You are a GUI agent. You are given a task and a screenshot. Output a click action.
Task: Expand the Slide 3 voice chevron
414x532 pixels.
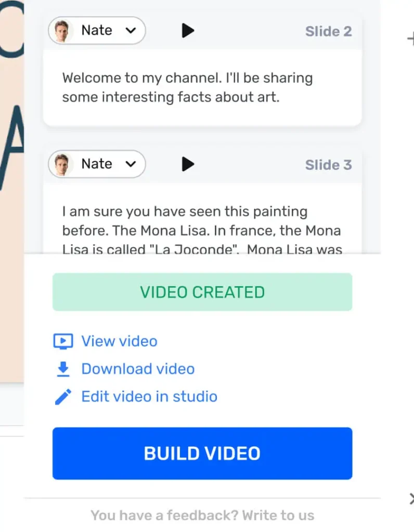point(131,165)
